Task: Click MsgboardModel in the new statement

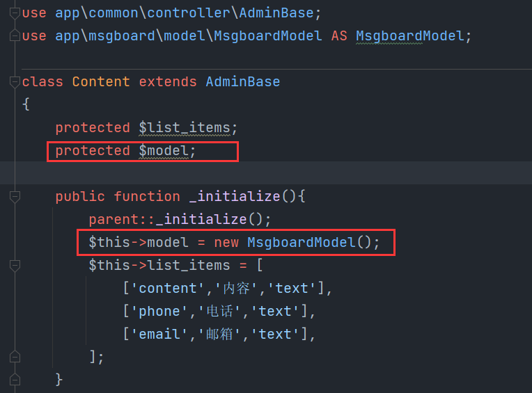Action: pos(302,242)
